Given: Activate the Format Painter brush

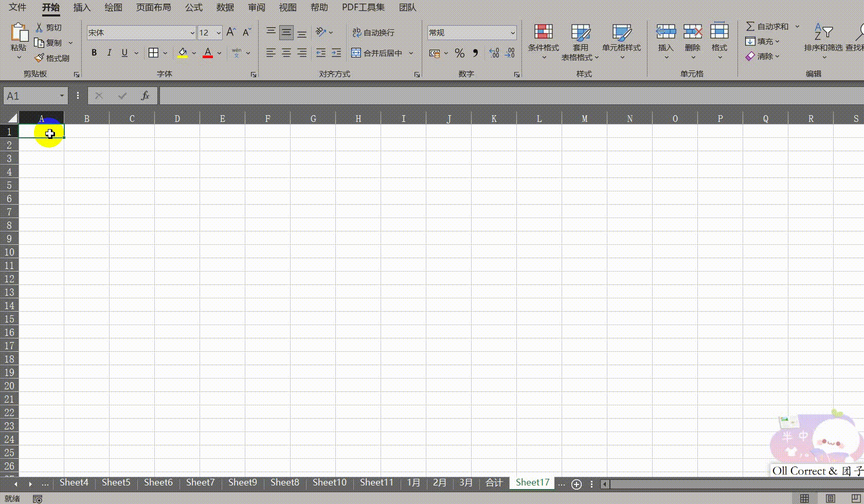Looking at the screenshot, I should [39, 58].
